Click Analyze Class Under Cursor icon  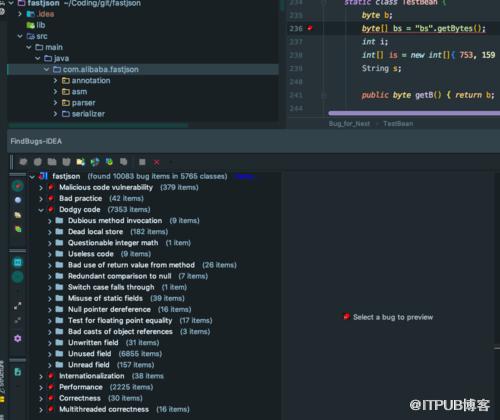[38, 162]
